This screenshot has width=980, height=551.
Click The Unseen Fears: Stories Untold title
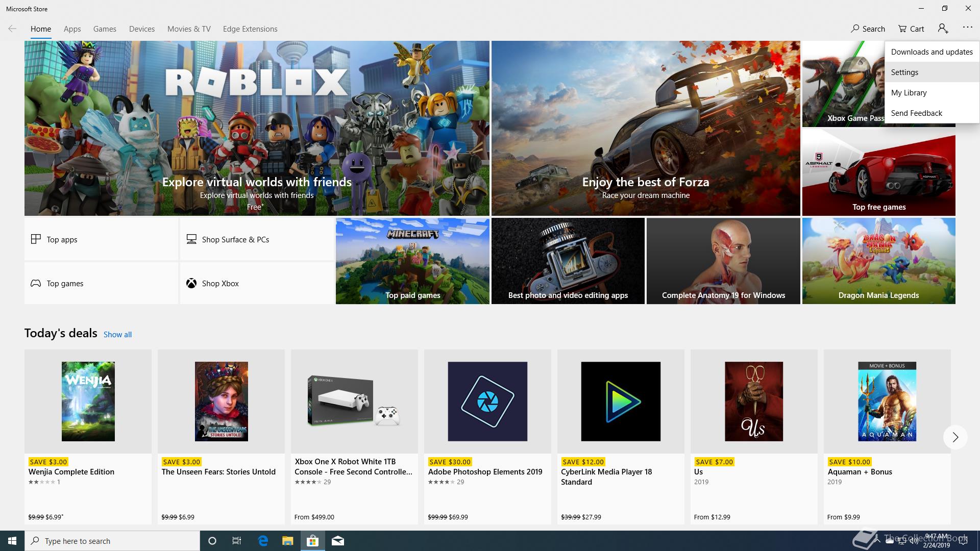[x=218, y=472]
